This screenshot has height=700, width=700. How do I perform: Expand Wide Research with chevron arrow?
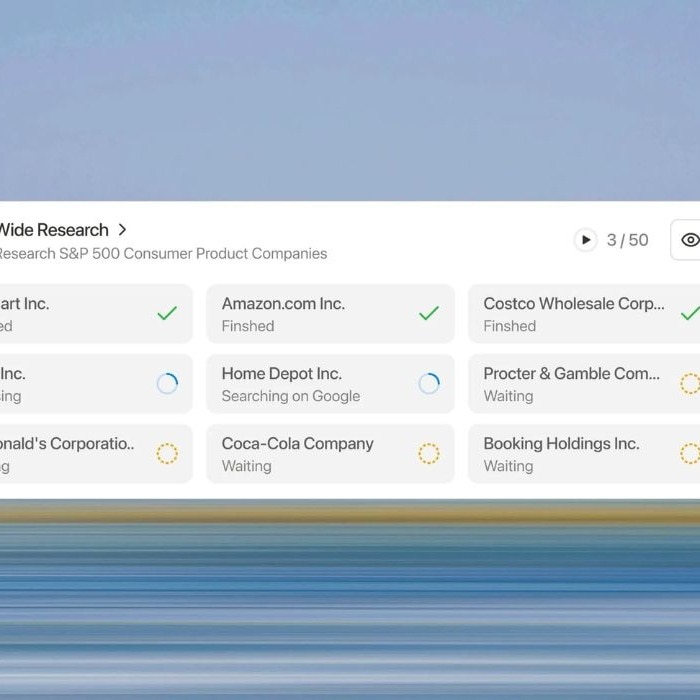coord(122,230)
